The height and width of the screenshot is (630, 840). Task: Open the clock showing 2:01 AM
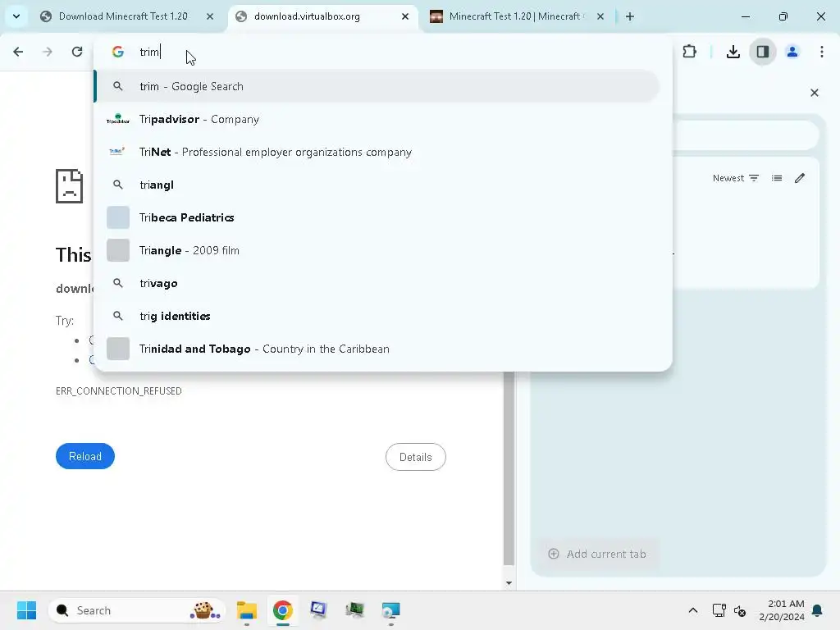point(782,610)
